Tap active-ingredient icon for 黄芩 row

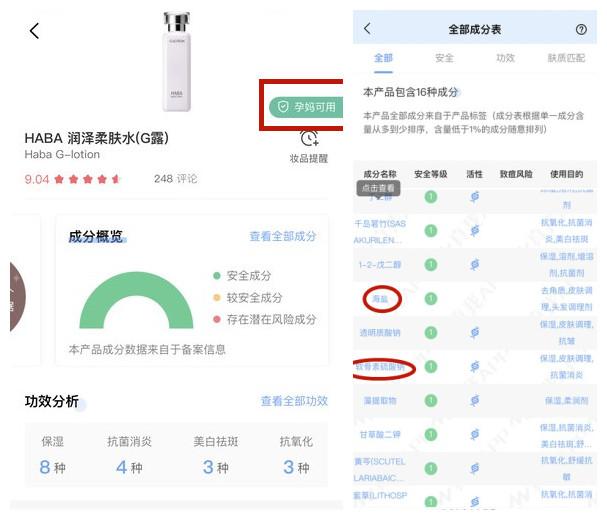pyautogui.click(x=475, y=469)
